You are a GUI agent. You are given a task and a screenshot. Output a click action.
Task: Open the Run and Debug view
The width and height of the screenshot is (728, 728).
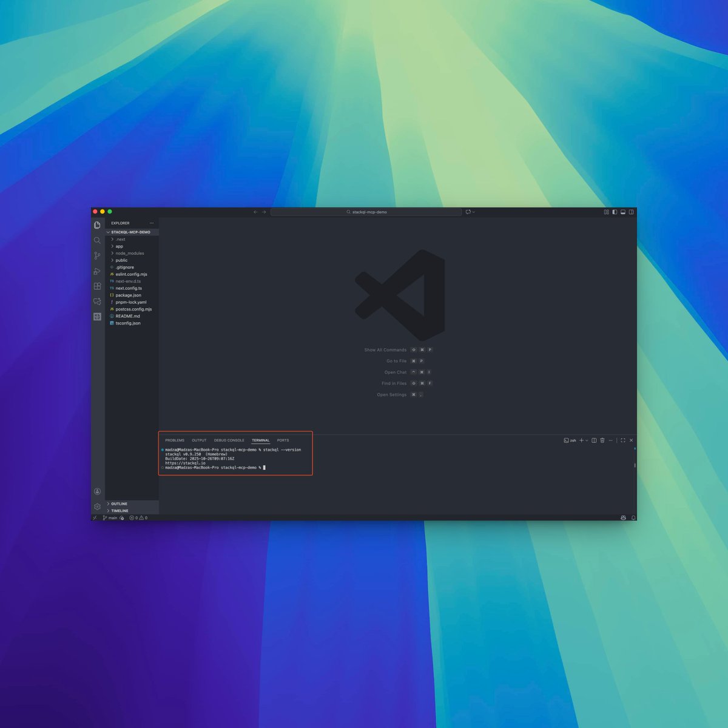tap(97, 271)
